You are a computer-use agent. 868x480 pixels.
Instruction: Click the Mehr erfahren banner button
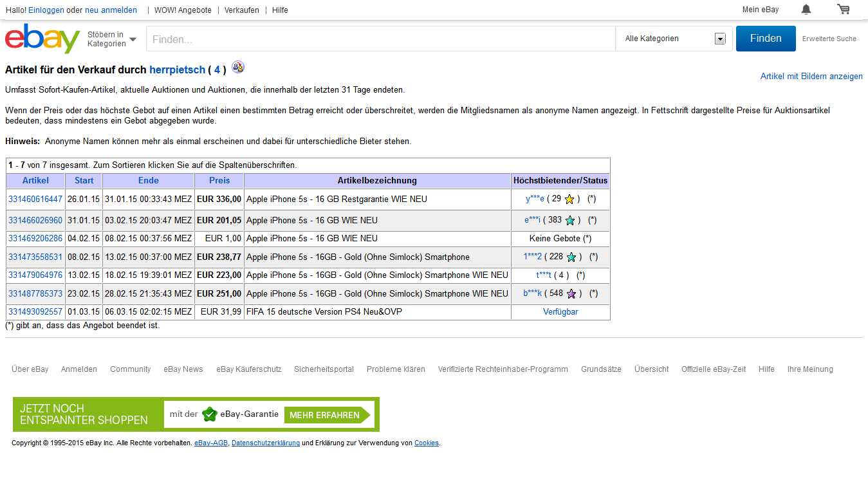pyautogui.click(x=324, y=415)
